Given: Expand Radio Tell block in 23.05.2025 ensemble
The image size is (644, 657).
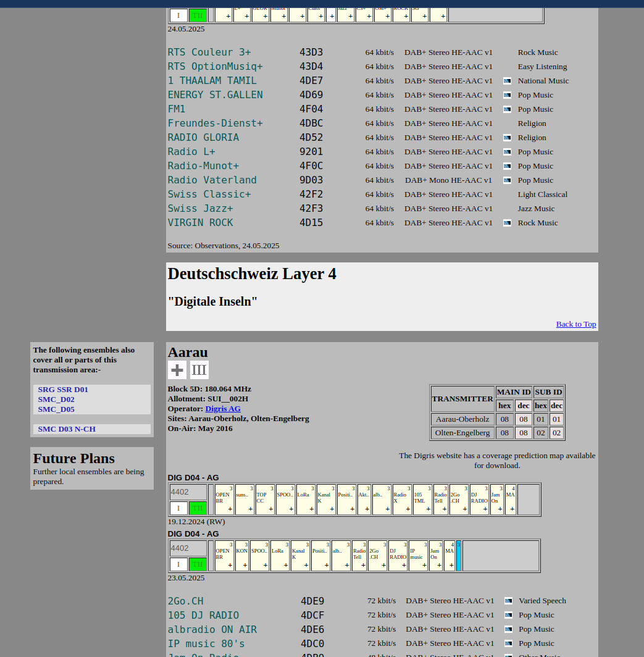Looking at the screenshot, I should [359, 556].
